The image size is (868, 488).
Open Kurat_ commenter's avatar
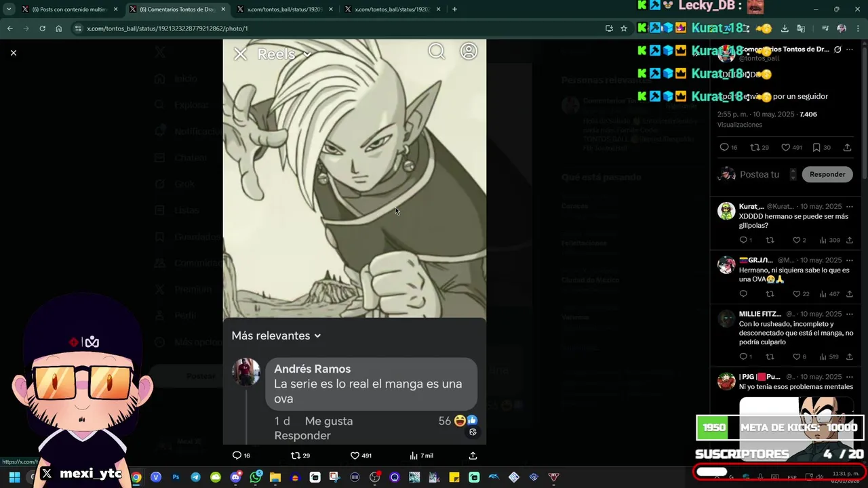[x=726, y=210]
